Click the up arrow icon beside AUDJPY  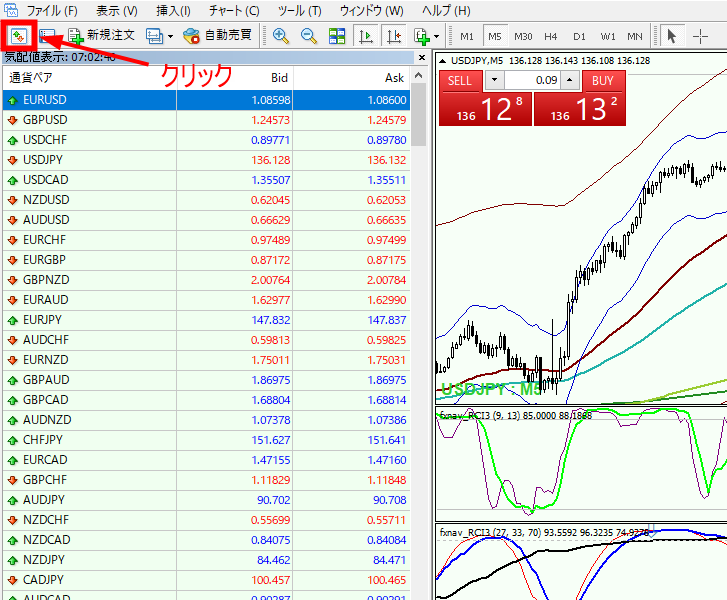pos(13,500)
